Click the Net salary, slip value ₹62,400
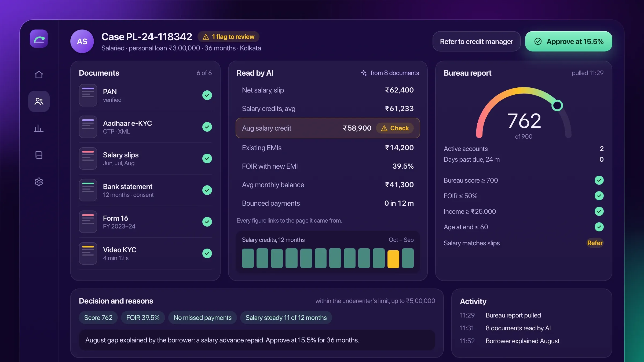Viewport: 644px width, 362px height. pos(399,90)
